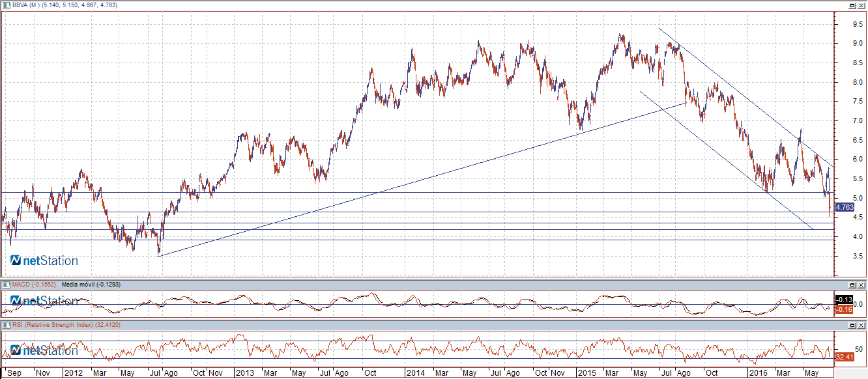Viewport: 868px width, 379px height.
Task: Click the 2015 date axis label
Action: point(587,373)
